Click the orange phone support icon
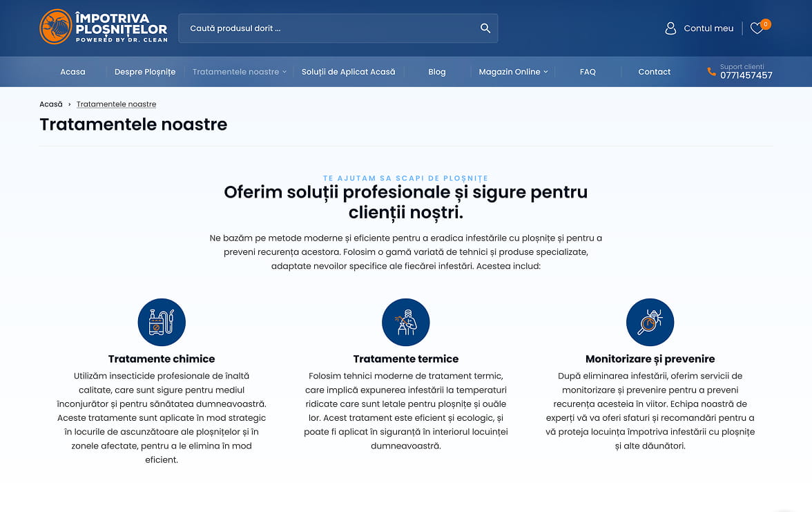Viewport: 812px width, 512px height. (x=711, y=72)
